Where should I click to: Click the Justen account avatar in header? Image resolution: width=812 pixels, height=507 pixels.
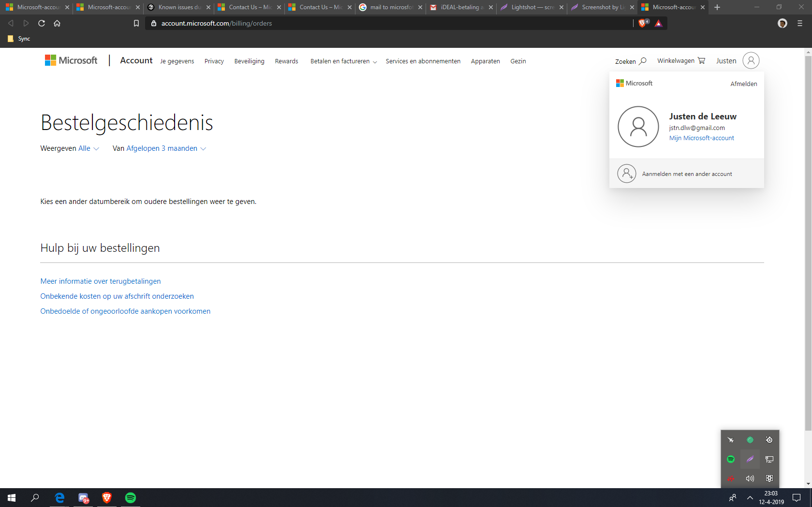[751, 60]
